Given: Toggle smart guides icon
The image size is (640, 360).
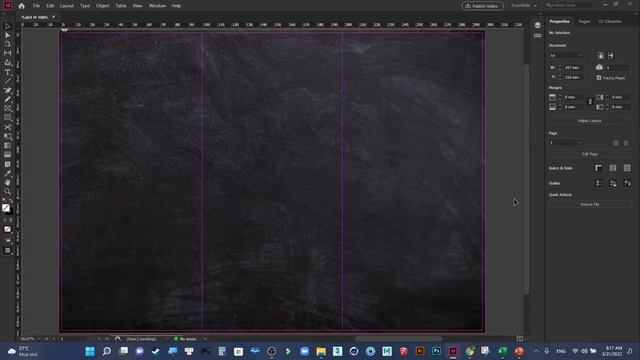Looking at the screenshot, I should tap(627, 183).
